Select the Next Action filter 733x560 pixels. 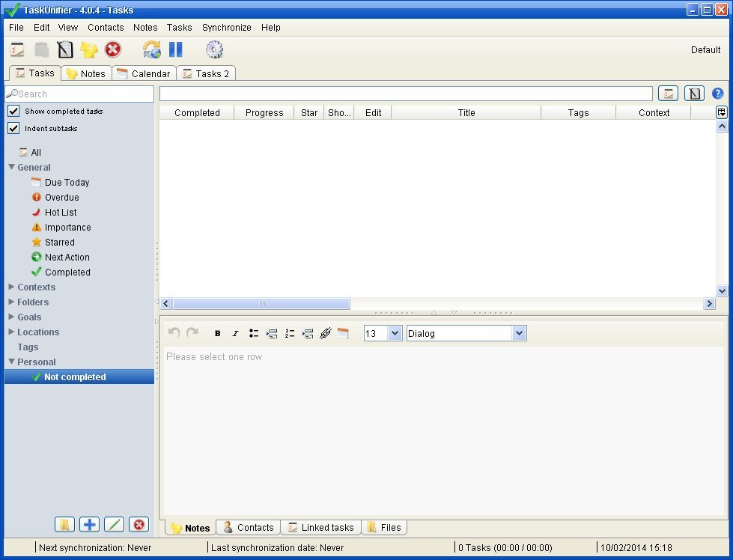[x=67, y=257]
